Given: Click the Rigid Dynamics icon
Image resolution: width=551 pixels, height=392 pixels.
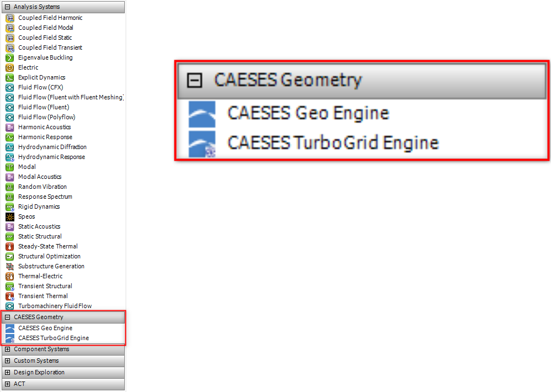Looking at the screenshot, I should click(x=10, y=207).
